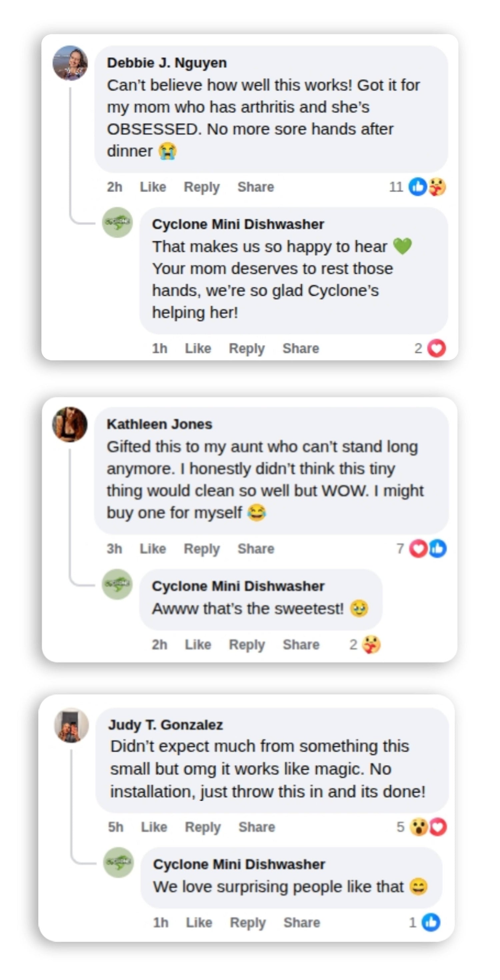Open Cyclone Mini Dishwasher page link in the last reply

point(239,864)
